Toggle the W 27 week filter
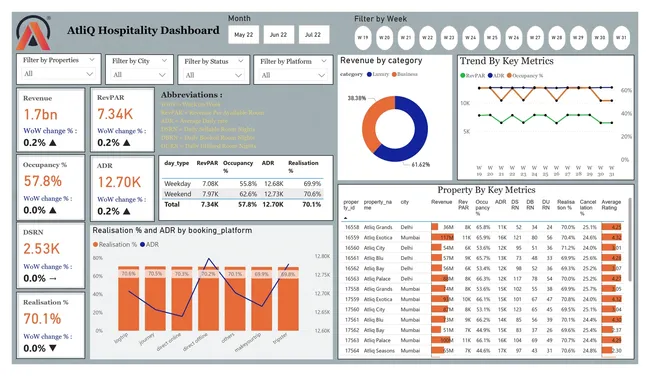 tap(535, 37)
